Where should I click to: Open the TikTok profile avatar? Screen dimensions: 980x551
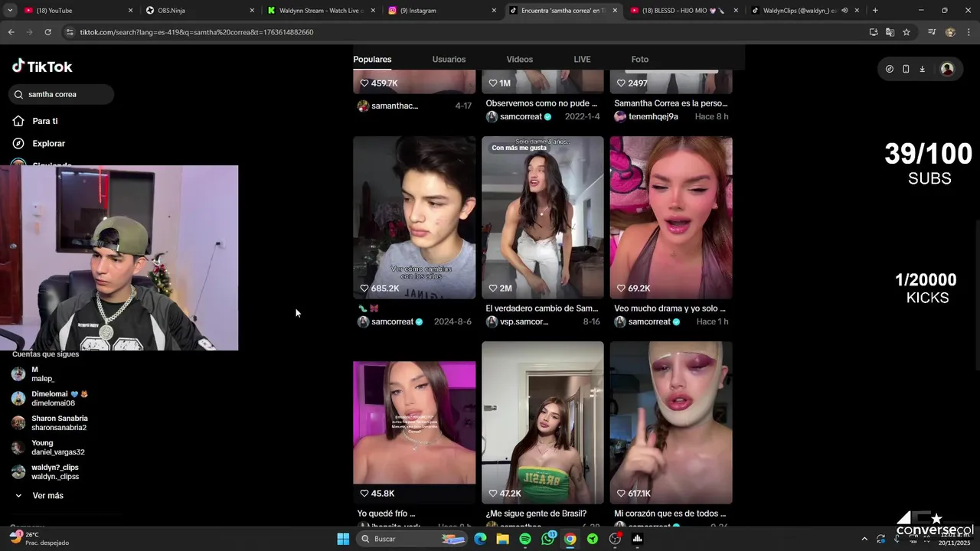pyautogui.click(x=947, y=69)
